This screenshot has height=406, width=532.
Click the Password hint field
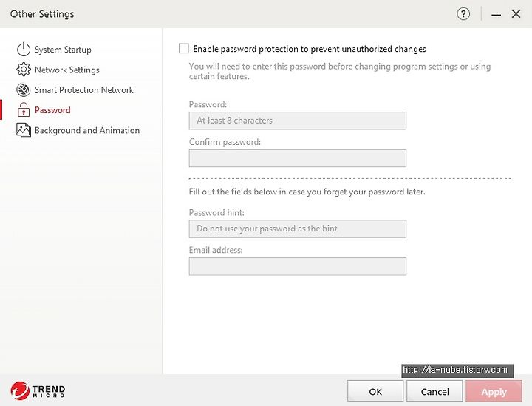(x=298, y=229)
